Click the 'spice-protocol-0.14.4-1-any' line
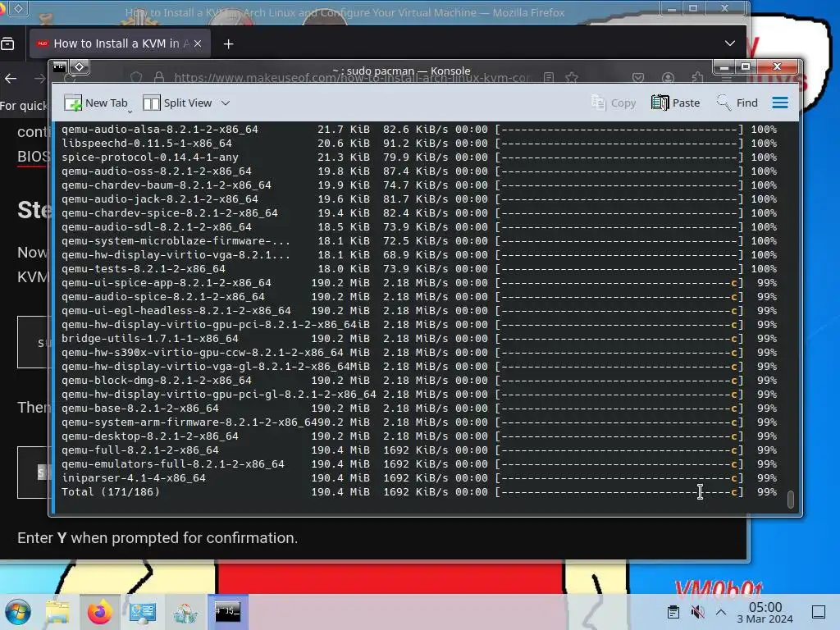 tap(419, 157)
